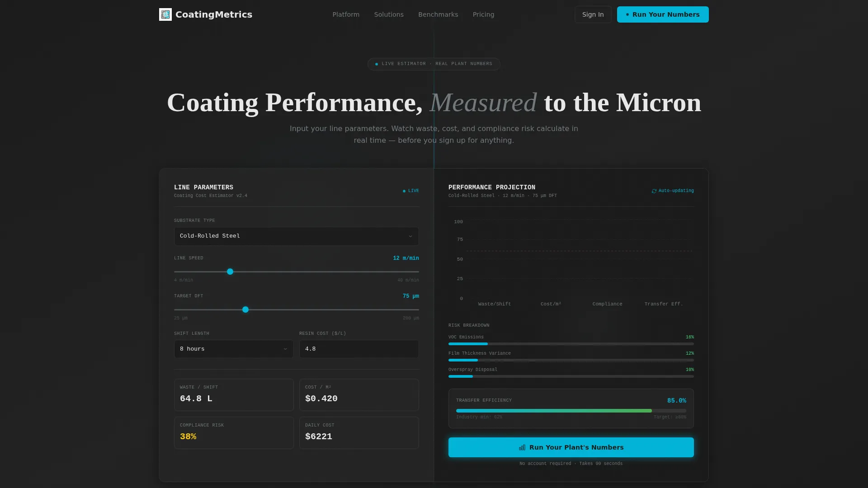Click the CoatingMetrics logo icon
868x488 pixels.
coord(165,14)
